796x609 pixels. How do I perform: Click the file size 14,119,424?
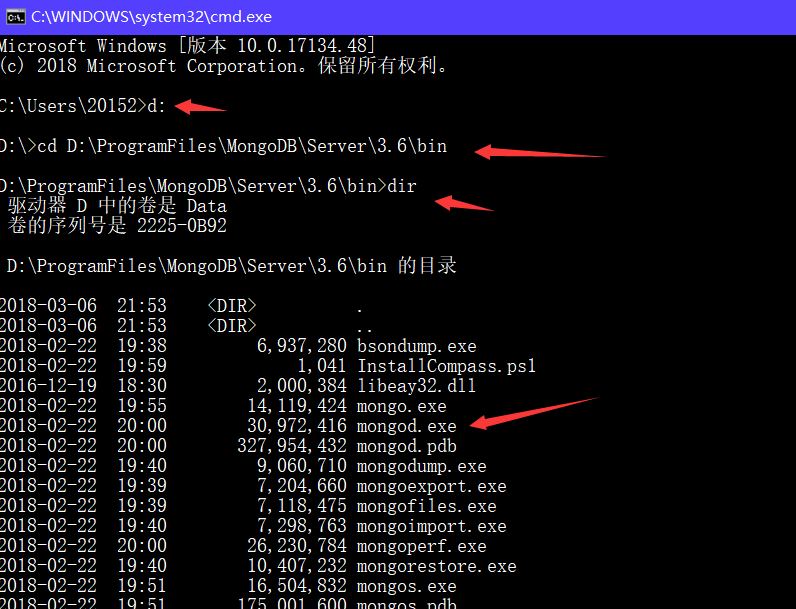coord(297,406)
